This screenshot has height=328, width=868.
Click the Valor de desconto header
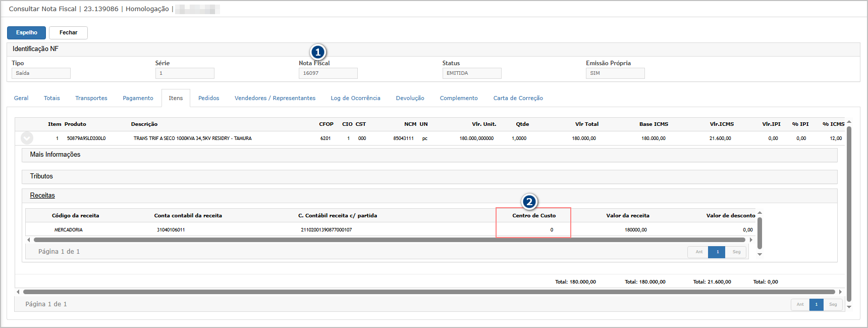(x=731, y=216)
